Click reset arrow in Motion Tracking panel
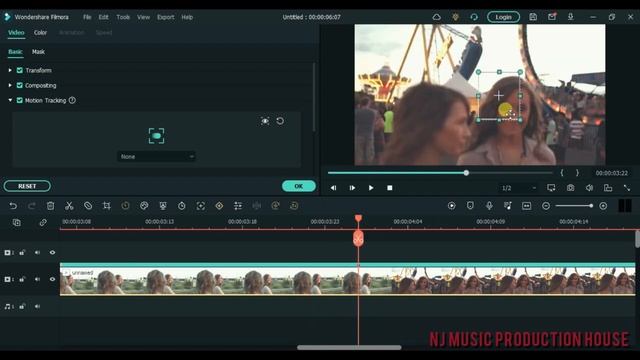The image size is (640, 360). [x=280, y=121]
